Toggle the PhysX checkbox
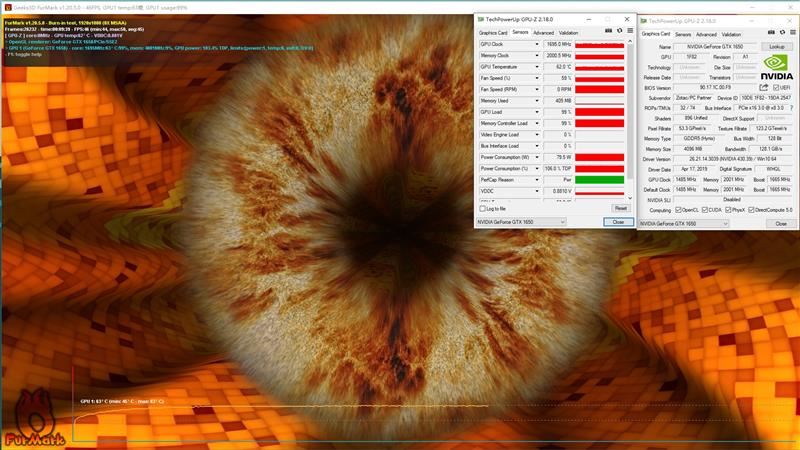 [728, 210]
